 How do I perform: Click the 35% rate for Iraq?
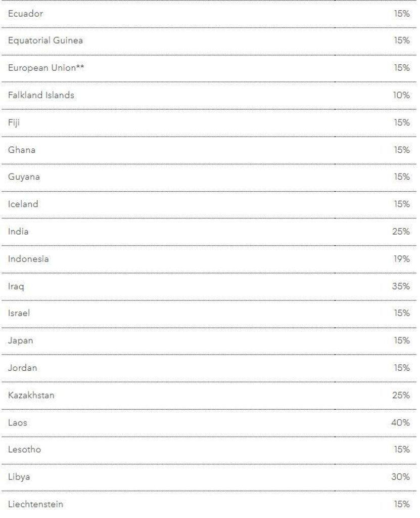pyautogui.click(x=401, y=286)
